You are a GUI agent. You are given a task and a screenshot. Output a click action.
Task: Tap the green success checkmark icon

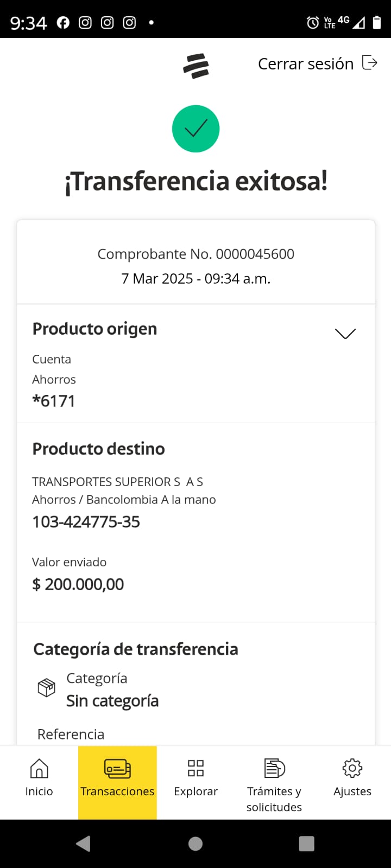coord(195,129)
